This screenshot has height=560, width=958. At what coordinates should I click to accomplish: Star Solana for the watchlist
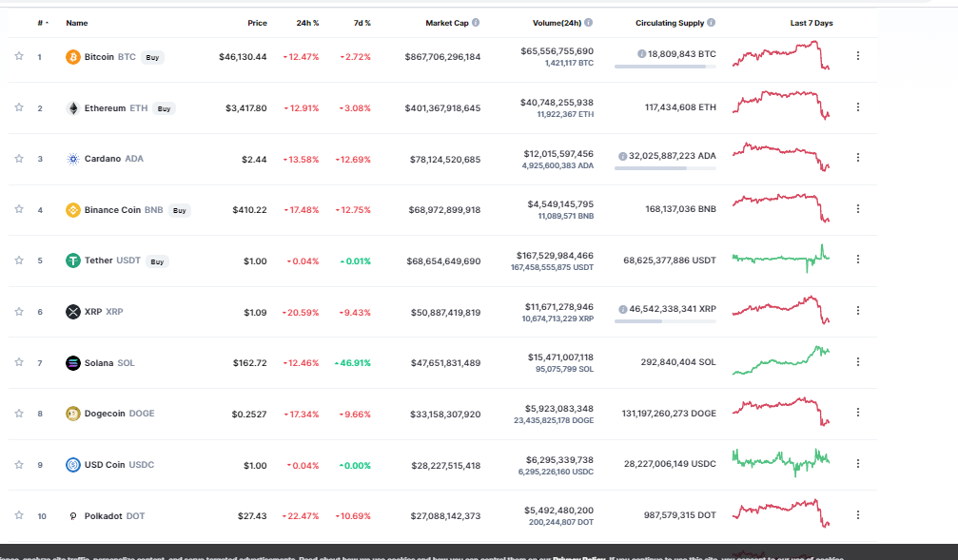tap(19, 363)
